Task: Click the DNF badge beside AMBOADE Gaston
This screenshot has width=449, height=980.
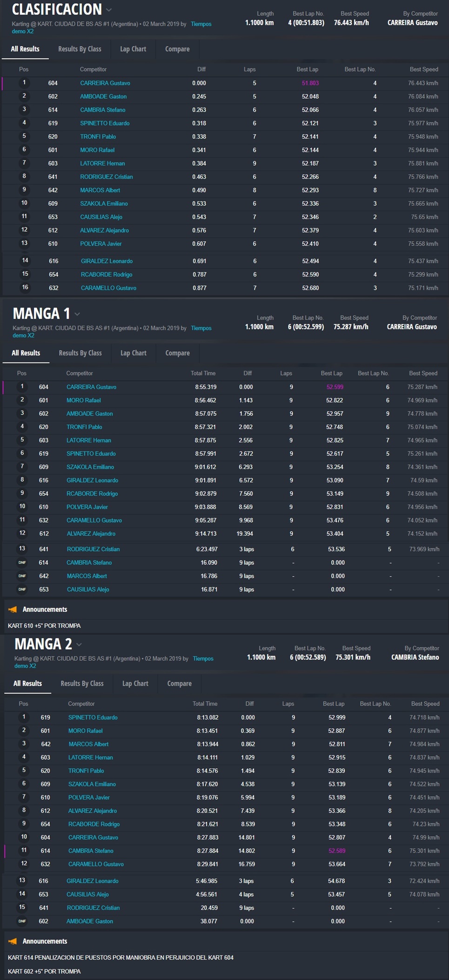Action: click(22, 921)
